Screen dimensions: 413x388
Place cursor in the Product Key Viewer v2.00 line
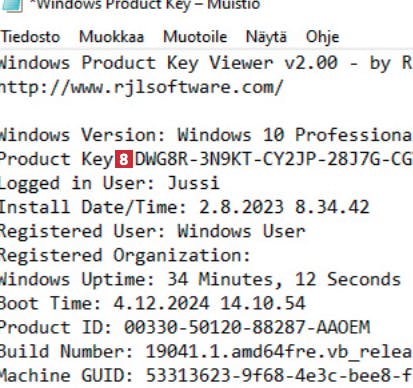tap(206, 63)
